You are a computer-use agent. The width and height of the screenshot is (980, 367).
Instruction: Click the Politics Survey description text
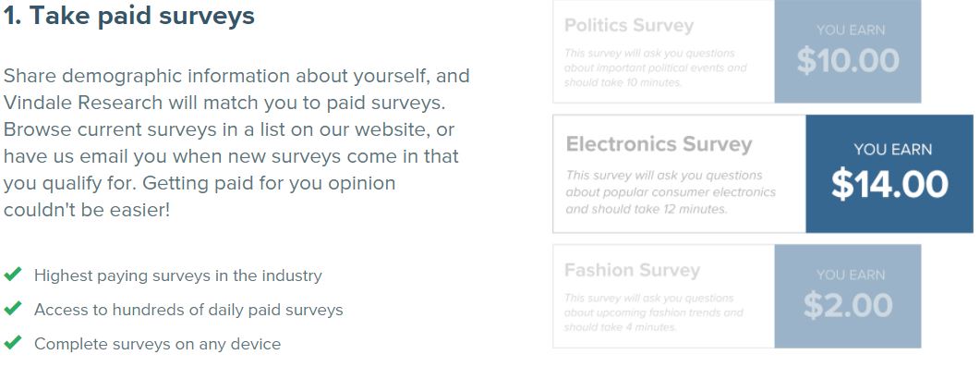[x=656, y=67]
